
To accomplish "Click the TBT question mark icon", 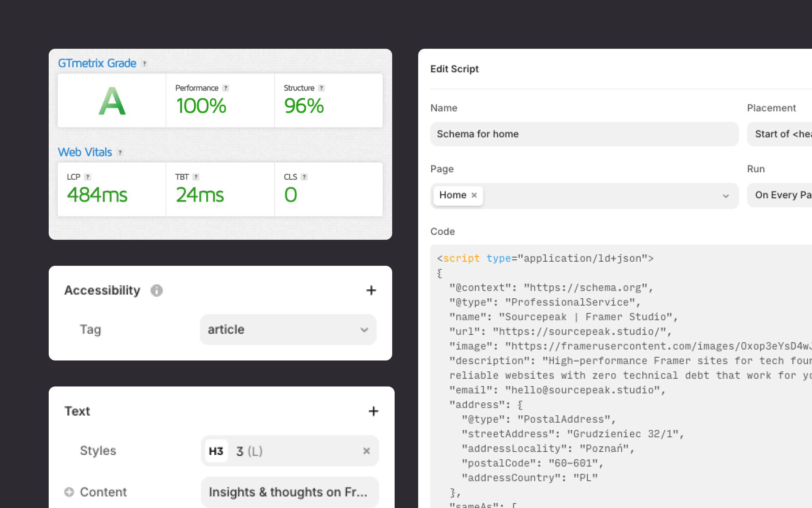I will click(x=196, y=177).
